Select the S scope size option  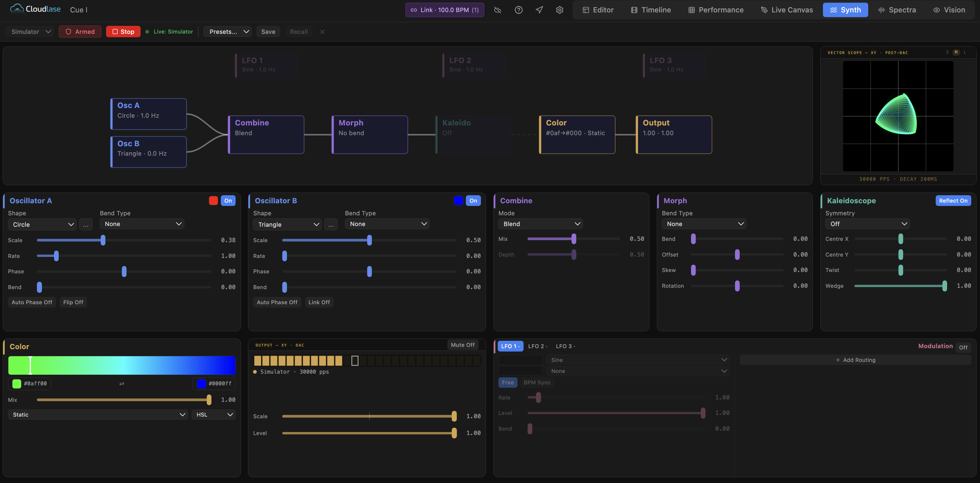pyautogui.click(x=947, y=52)
